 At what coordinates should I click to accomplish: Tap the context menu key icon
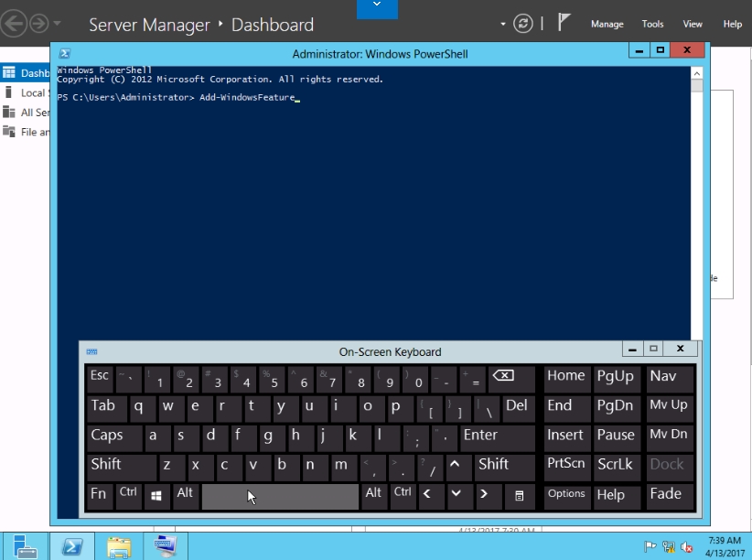[520, 496]
